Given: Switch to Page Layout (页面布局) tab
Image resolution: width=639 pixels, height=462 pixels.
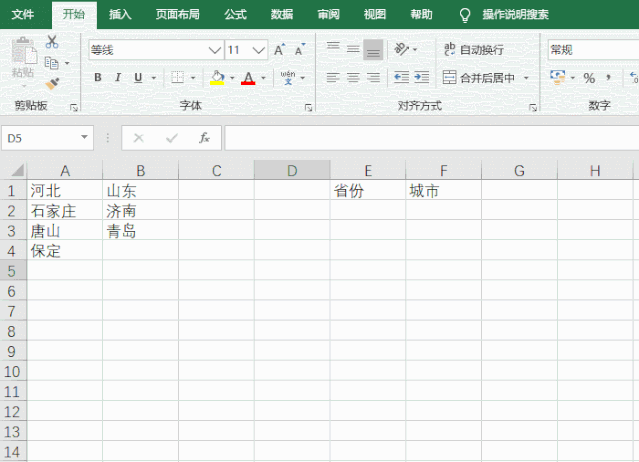Looking at the screenshot, I should tap(178, 15).
